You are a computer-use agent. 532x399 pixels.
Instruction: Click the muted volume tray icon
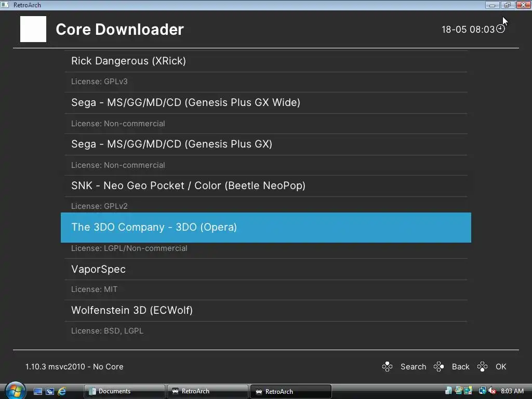(492, 391)
